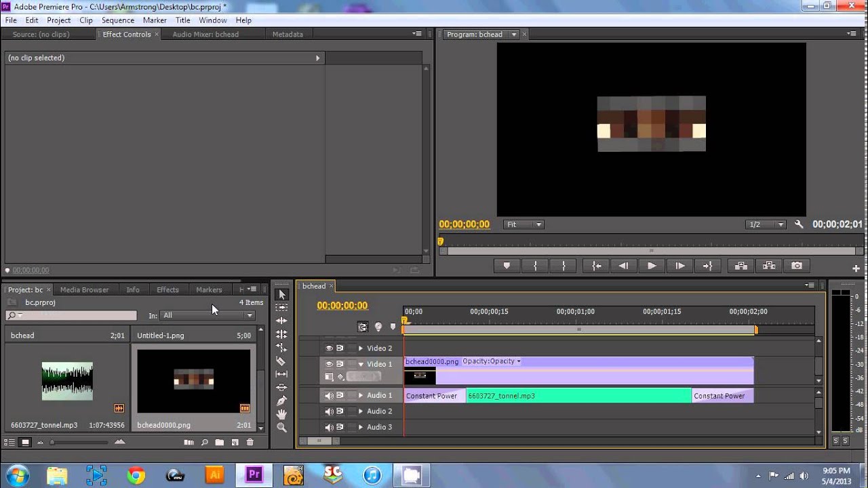
Task: Toggle track lock box for Video 1
Action: click(351, 364)
